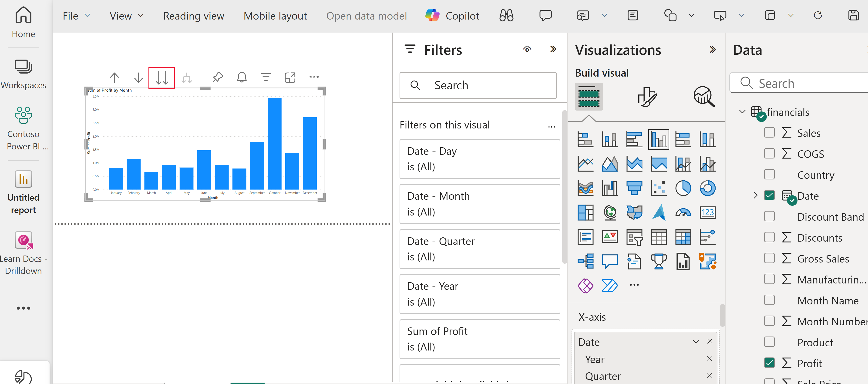Switch to Reading view
Image resolution: width=868 pixels, height=384 pixels.
click(x=194, y=16)
